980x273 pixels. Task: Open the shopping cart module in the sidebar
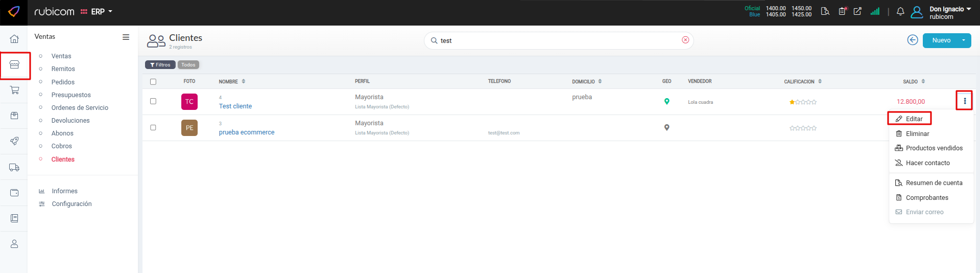pos(14,90)
